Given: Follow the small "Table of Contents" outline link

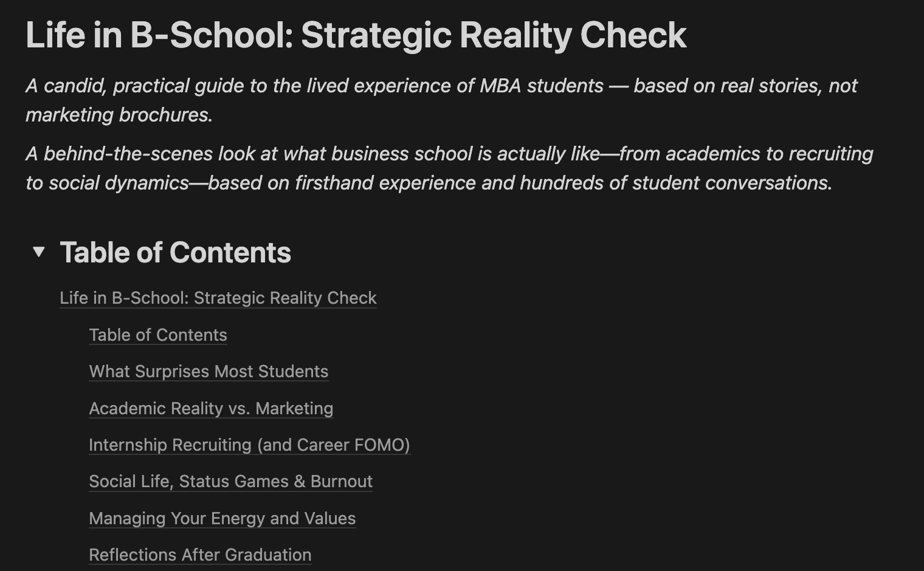Looking at the screenshot, I should click(157, 335).
